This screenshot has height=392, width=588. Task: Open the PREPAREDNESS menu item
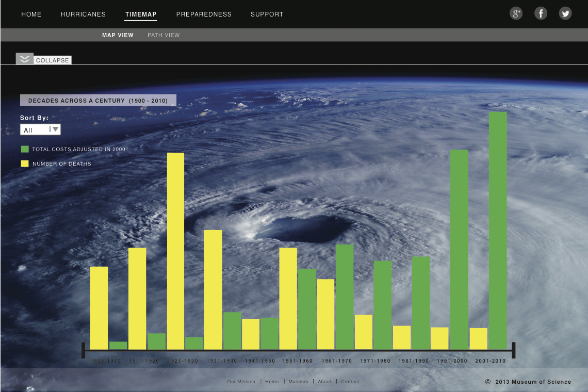[x=204, y=14]
